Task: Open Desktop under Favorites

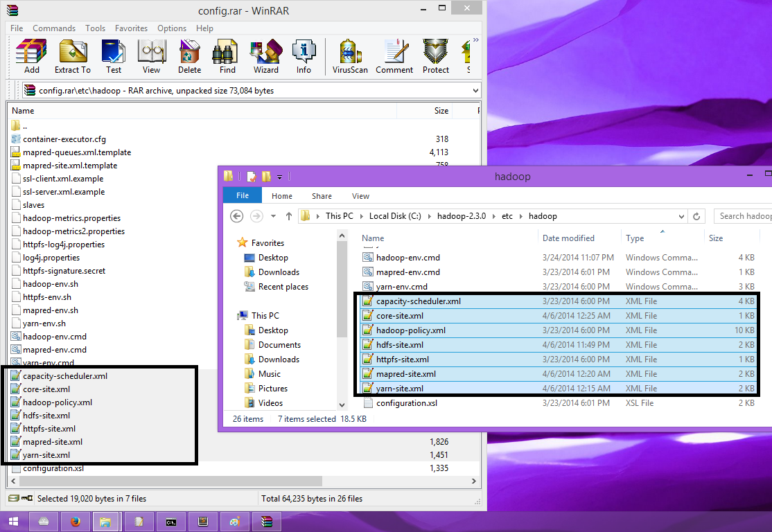Action: (x=266, y=258)
